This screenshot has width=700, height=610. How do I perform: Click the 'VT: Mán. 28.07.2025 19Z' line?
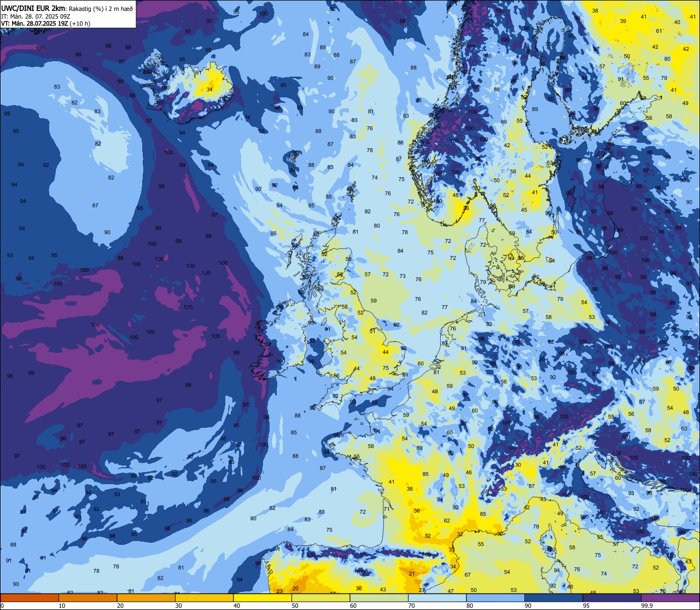(34, 24)
